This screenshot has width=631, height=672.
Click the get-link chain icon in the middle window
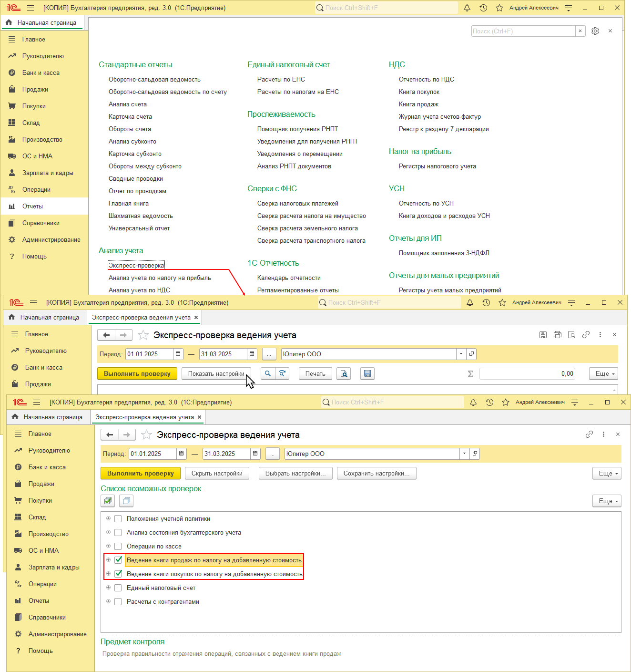coord(586,335)
